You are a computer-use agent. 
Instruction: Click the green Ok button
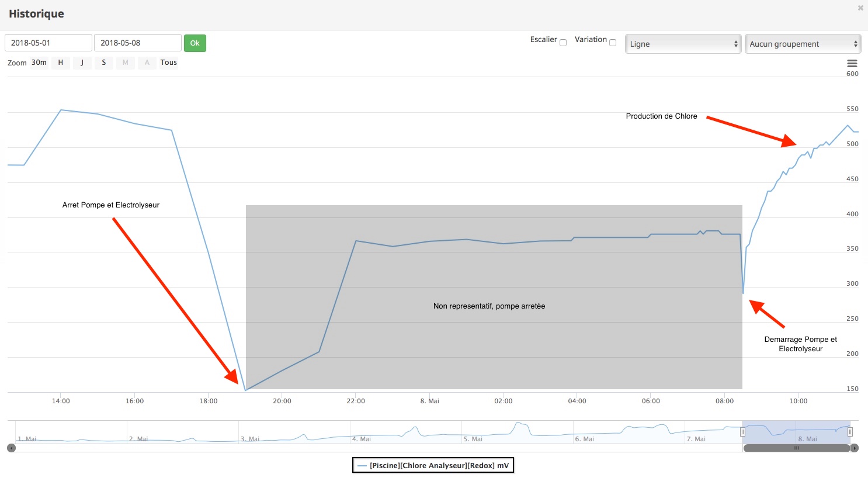195,43
